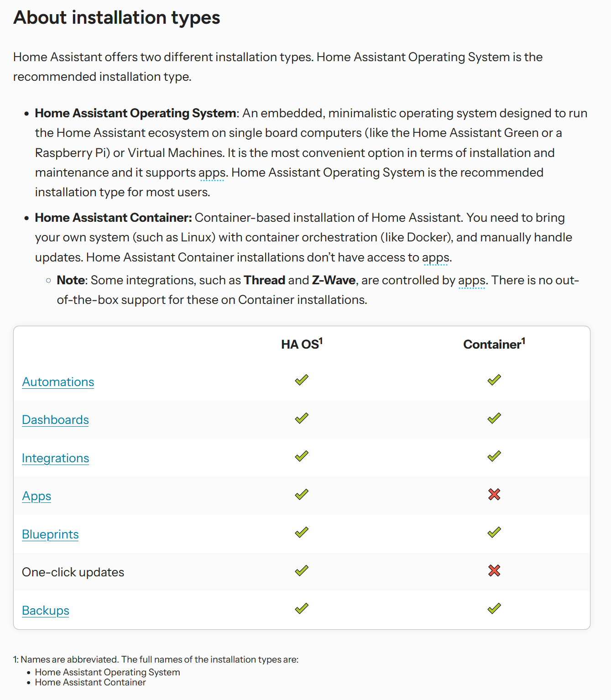Open the Dashboards link

[x=55, y=420]
